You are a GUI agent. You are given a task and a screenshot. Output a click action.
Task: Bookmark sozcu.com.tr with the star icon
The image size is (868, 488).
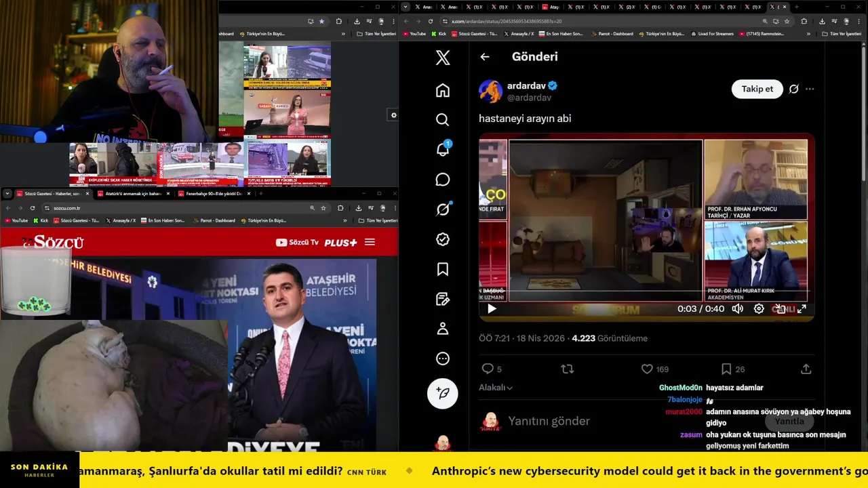point(323,208)
